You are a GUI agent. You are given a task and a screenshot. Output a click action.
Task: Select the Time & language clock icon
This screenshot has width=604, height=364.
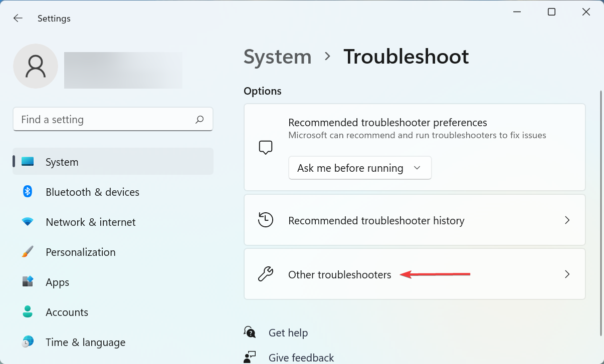tap(27, 342)
